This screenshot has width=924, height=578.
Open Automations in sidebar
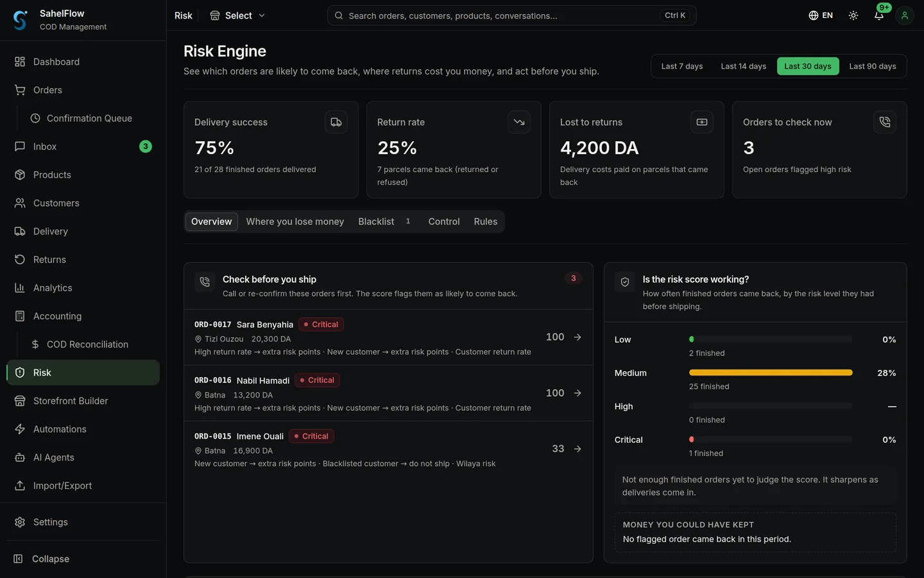pos(83,429)
